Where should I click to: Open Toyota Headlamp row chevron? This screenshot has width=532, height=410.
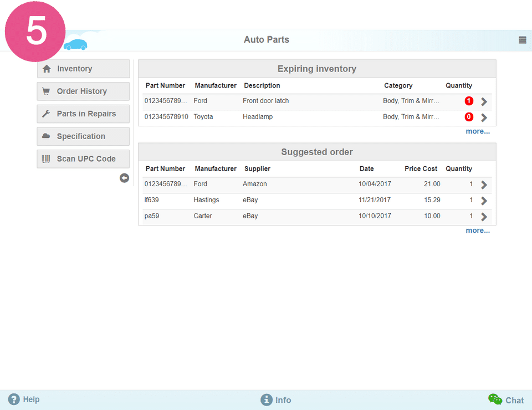(x=484, y=117)
